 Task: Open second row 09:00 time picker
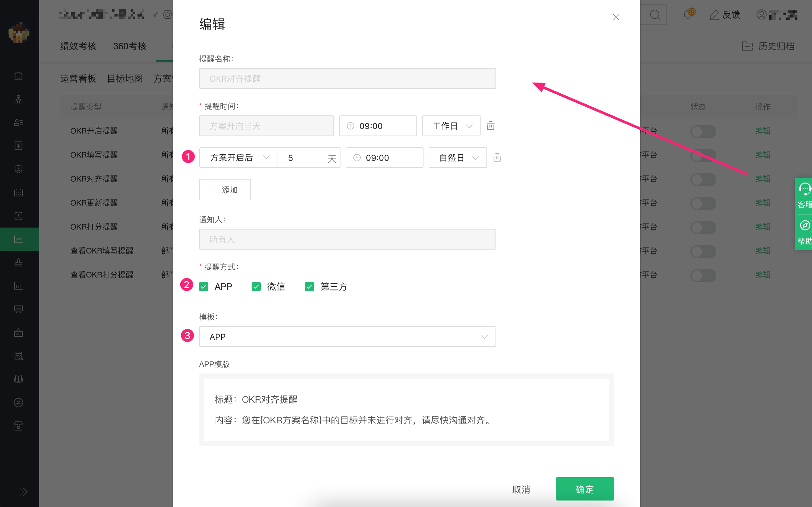click(384, 158)
